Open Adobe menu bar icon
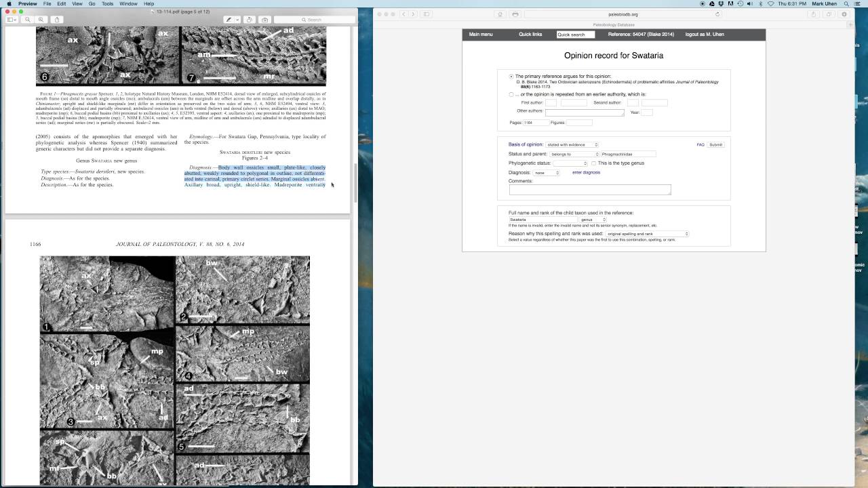Screen dimensions: 868x488 click(731, 4)
